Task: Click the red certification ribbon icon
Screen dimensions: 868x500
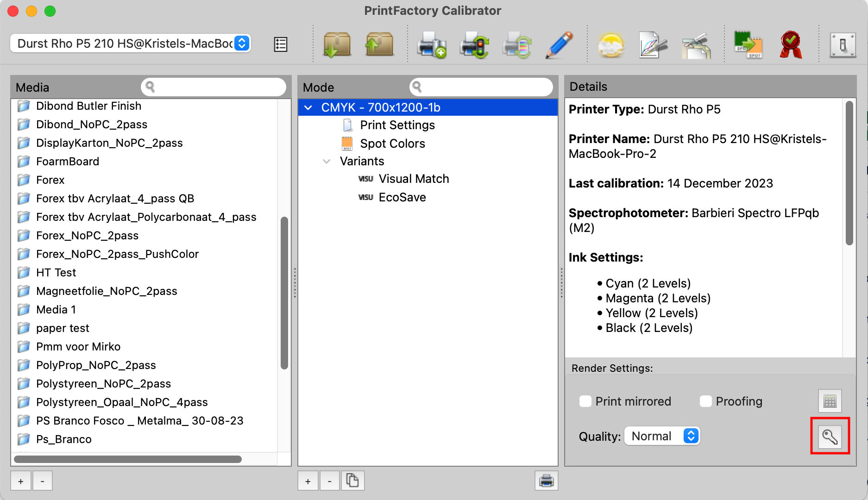Action: pos(791,44)
